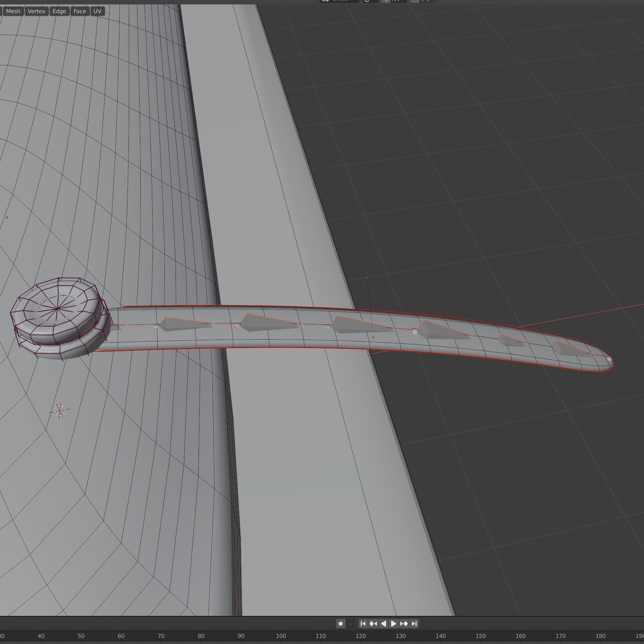644x644 pixels.
Task: Expand the auto keyframing options dropdown
Action: [350, 623]
